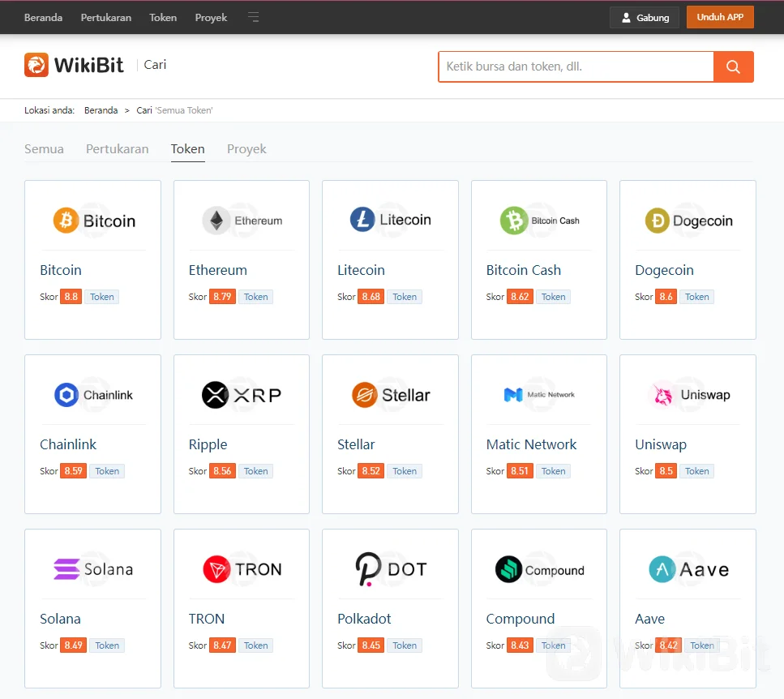Viewport: 784px width, 699px height.
Task: Open the Ethereum title link
Action: (217, 270)
